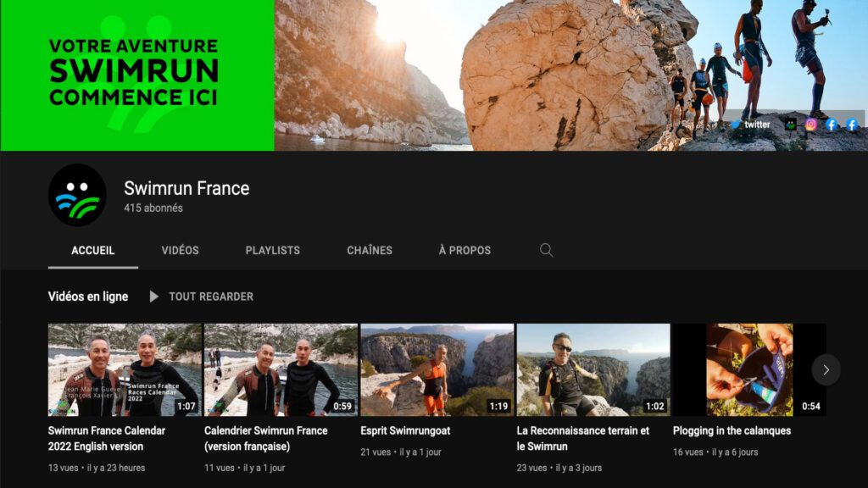Viewport: 868px width, 488px height.
Task: Open the Swimrun France website icon in banner
Action: point(791,125)
